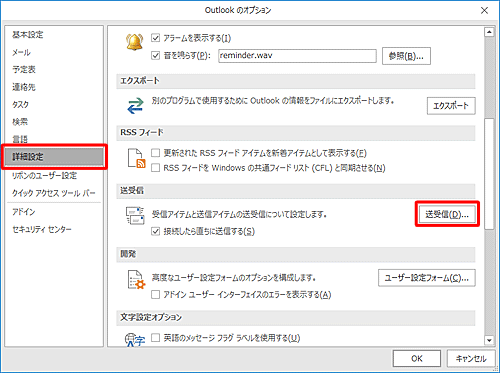
Task: Select アドイン category
Action: (54, 212)
